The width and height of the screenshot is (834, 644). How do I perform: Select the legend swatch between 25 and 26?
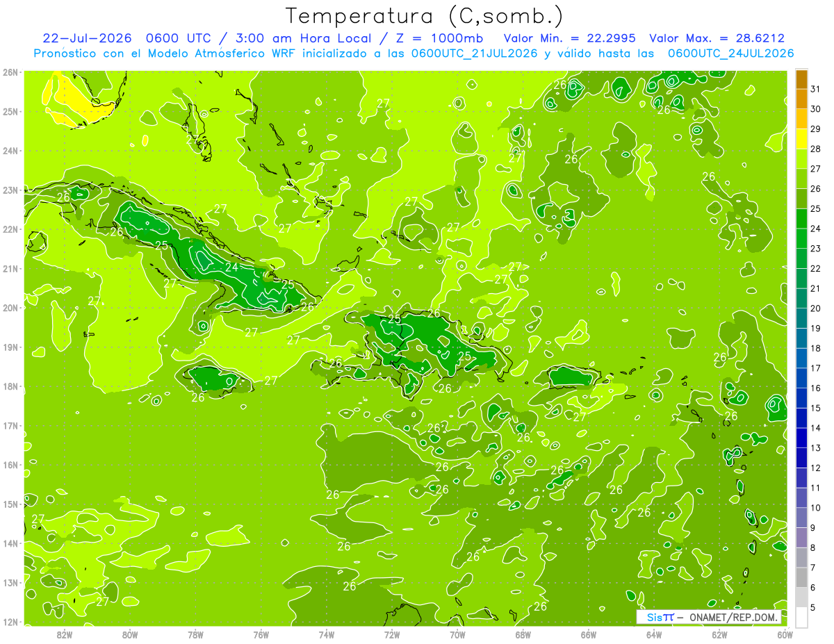[x=801, y=199]
